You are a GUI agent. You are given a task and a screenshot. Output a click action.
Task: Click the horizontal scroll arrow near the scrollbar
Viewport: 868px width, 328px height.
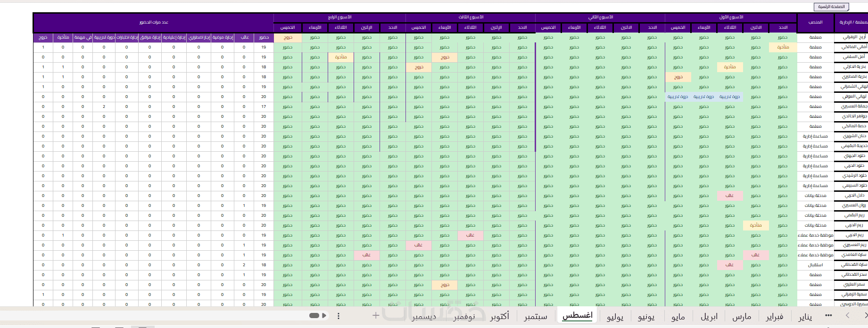pyautogui.click(x=324, y=316)
